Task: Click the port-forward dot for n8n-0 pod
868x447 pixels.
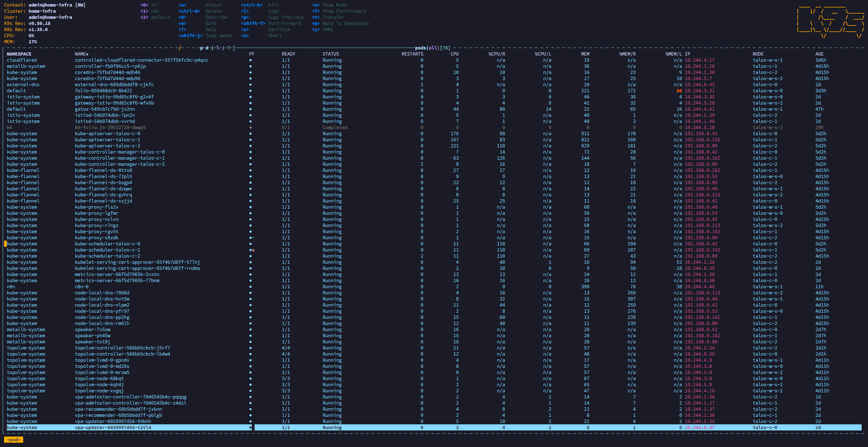Action: 250,287
